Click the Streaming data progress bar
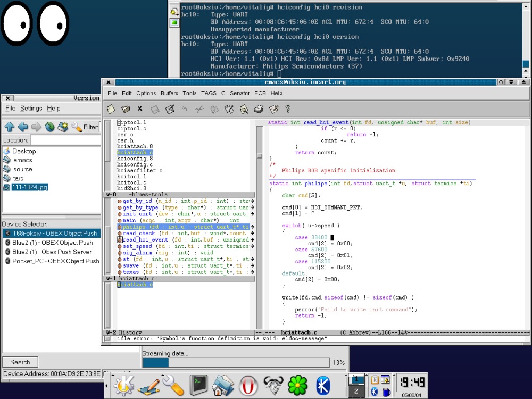The width and height of the screenshot is (532, 399). pos(236,362)
